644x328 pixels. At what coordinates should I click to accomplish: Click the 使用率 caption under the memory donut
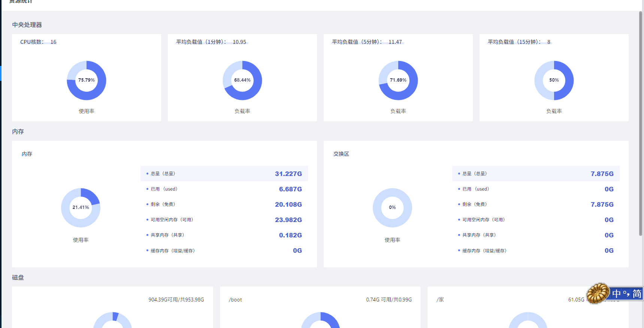[81, 240]
